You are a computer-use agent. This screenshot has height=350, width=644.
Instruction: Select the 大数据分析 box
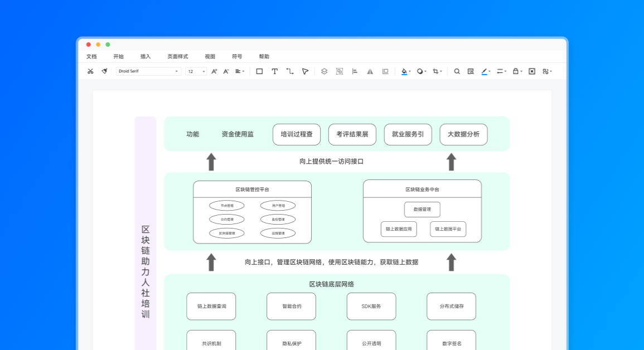point(464,134)
